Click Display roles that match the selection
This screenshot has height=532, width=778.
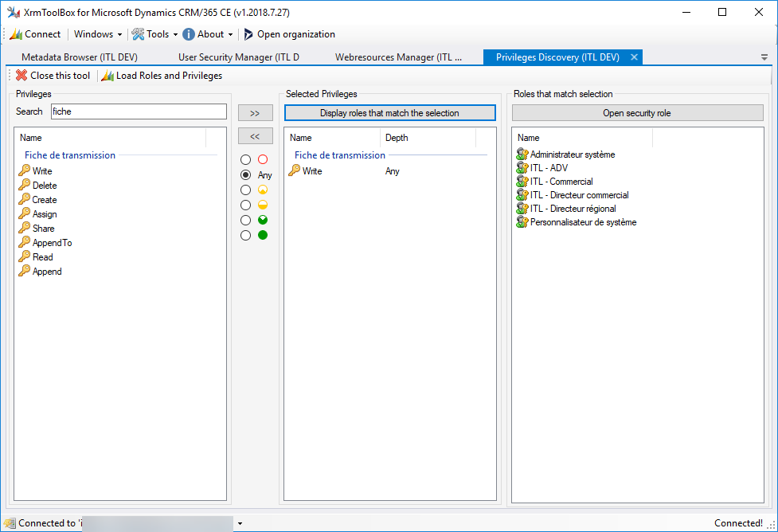(389, 112)
